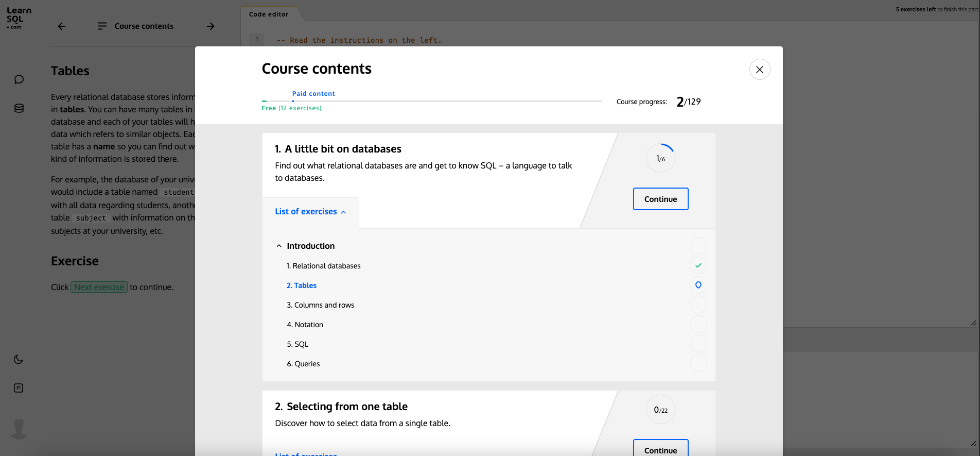Click the Exercise heading in instructions panel

point(75,261)
